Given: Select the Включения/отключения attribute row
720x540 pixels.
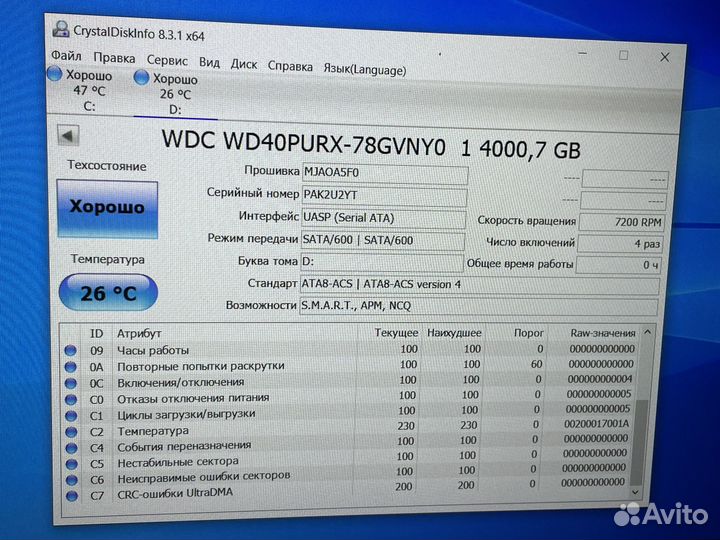Looking at the screenshot, I should (x=350, y=381).
